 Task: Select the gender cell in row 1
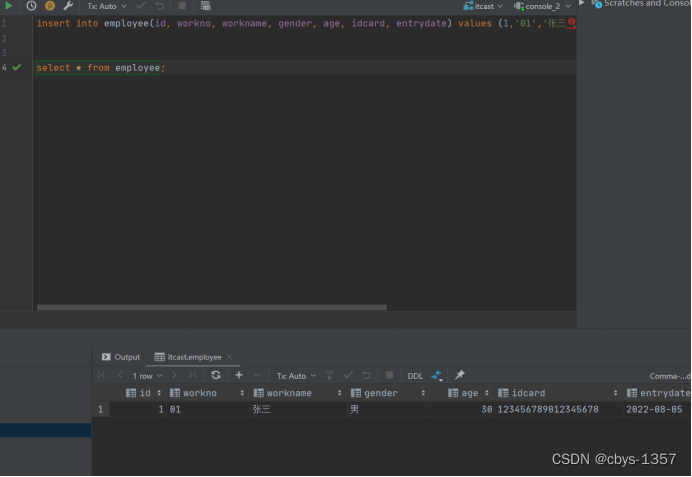388,410
